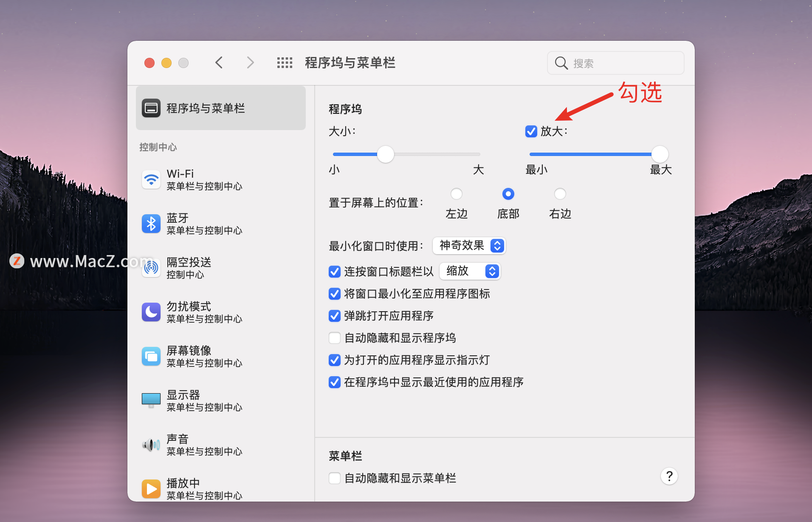Viewport: 812px width, 522px height.
Task: Click the 搜索 search field
Action: point(616,63)
